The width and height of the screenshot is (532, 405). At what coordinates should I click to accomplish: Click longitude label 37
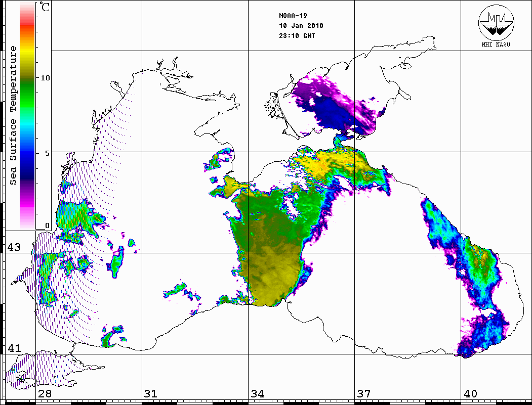click(364, 394)
